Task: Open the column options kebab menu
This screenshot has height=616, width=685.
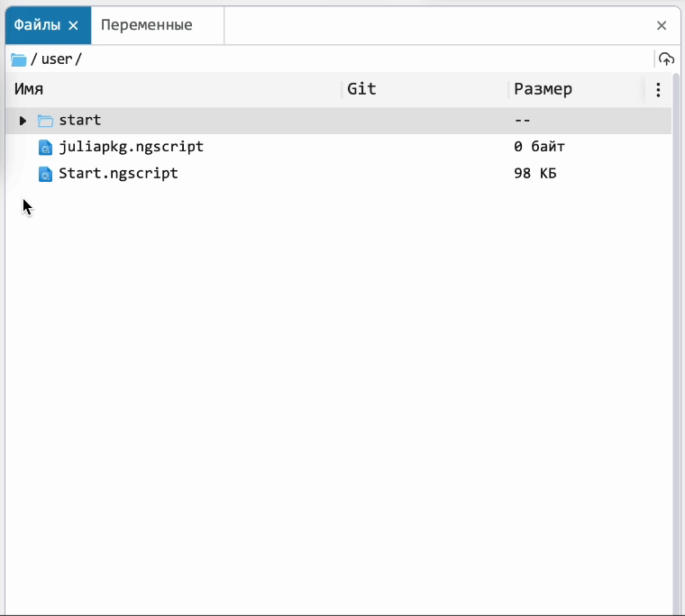Action: [x=658, y=90]
